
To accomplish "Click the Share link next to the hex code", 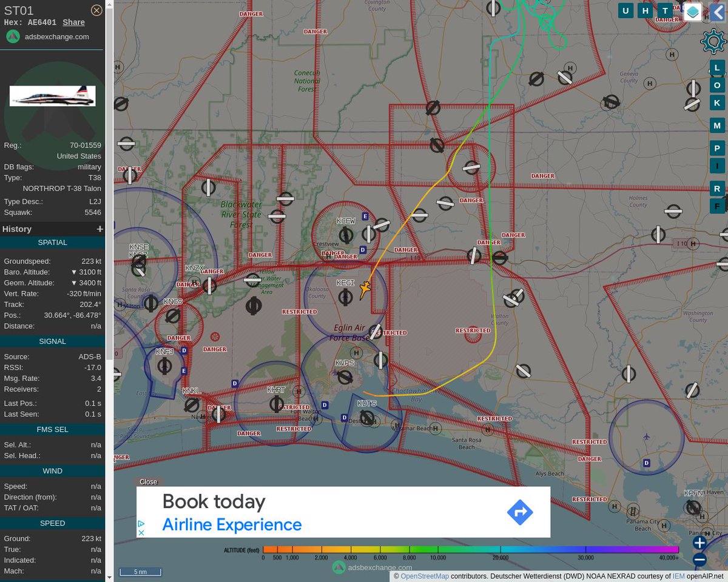I will click(x=73, y=22).
